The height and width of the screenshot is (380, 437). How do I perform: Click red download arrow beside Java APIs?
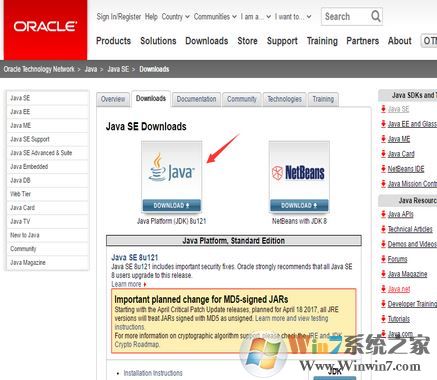click(383, 214)
